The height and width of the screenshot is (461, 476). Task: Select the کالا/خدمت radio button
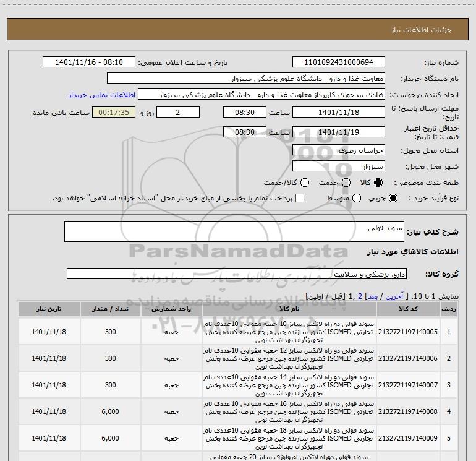tap(305, 183)
